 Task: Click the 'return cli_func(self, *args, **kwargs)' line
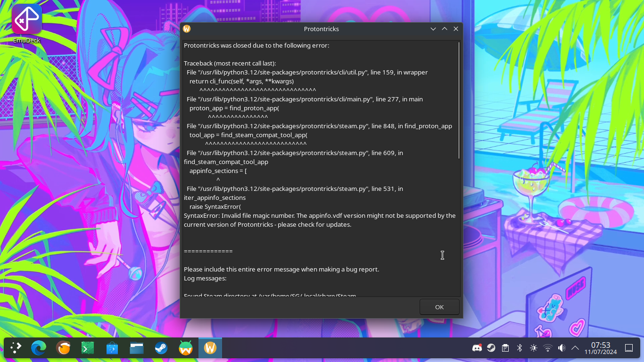241,81
